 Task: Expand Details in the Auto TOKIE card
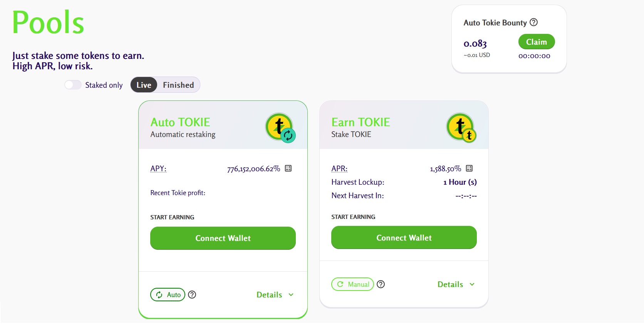click(275, 295)
